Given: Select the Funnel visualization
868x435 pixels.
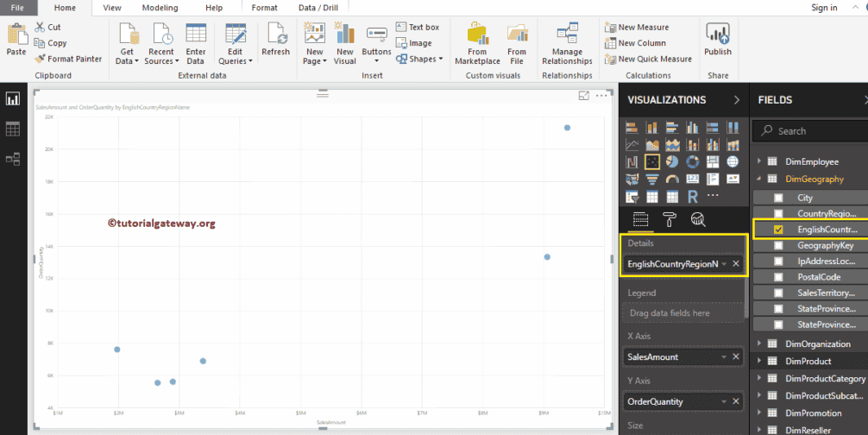Looking at the screenshot, I should coord(652,179).
